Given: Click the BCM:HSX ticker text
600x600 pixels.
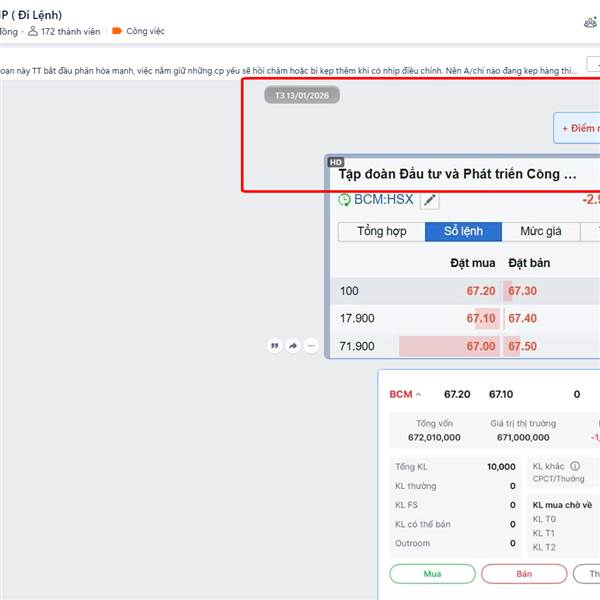Looking at the screenshot, I should (383, 199).
